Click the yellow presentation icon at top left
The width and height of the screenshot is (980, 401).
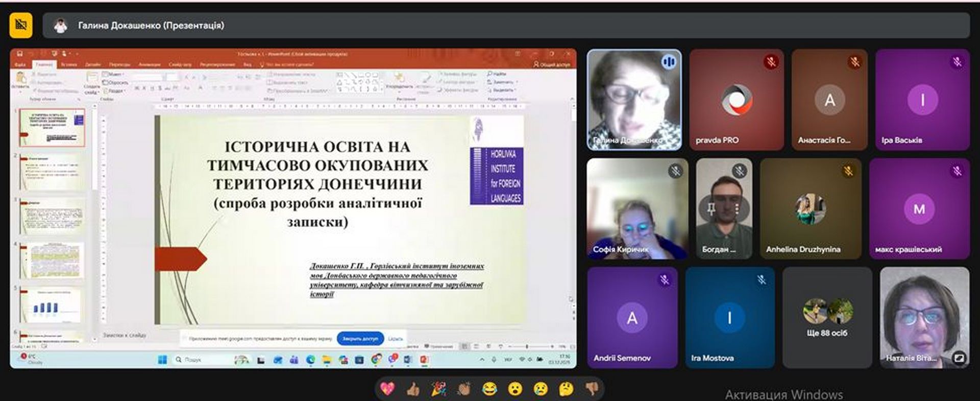21,25
